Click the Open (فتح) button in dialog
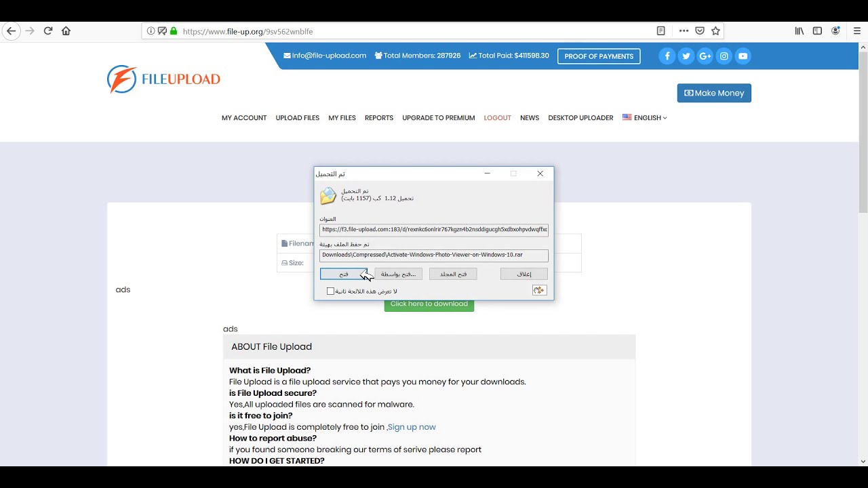868x488 pixels. pyautogui.click(x=344, y=274)
